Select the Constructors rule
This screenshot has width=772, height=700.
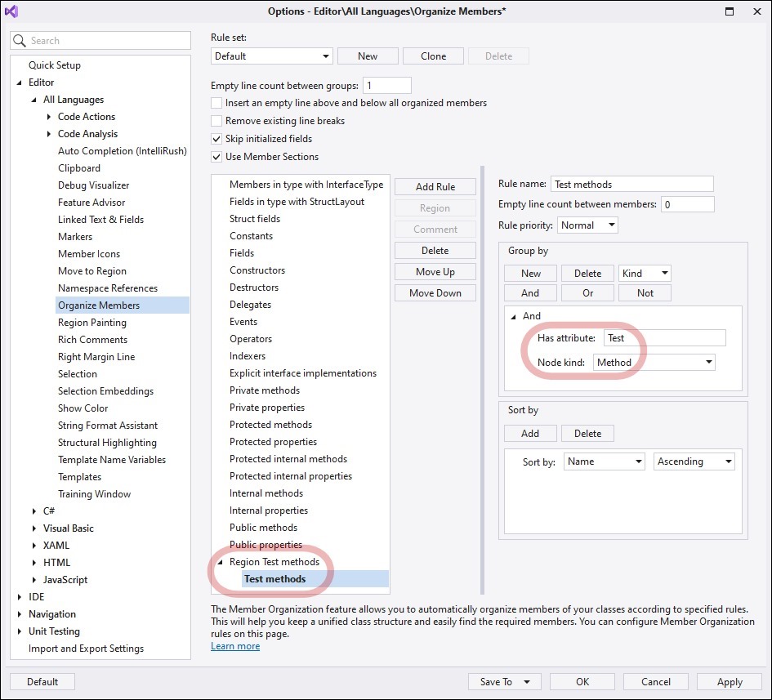point(257,270)
